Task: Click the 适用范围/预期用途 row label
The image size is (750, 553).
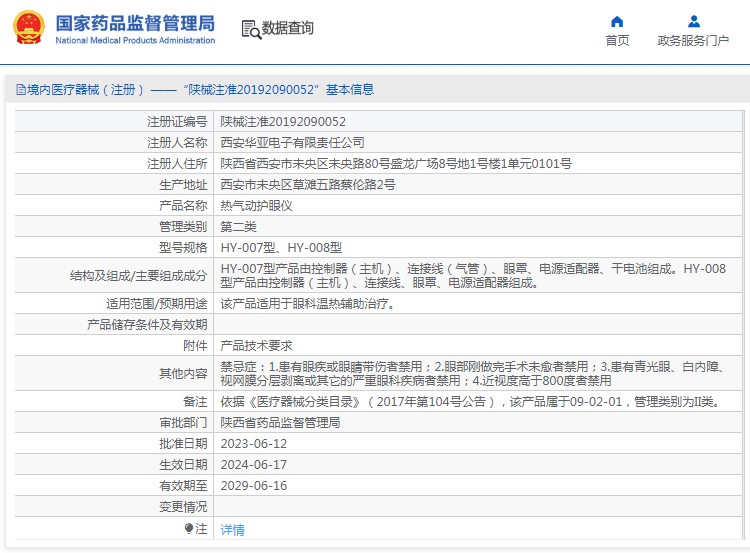Action: tap(157, 304)
